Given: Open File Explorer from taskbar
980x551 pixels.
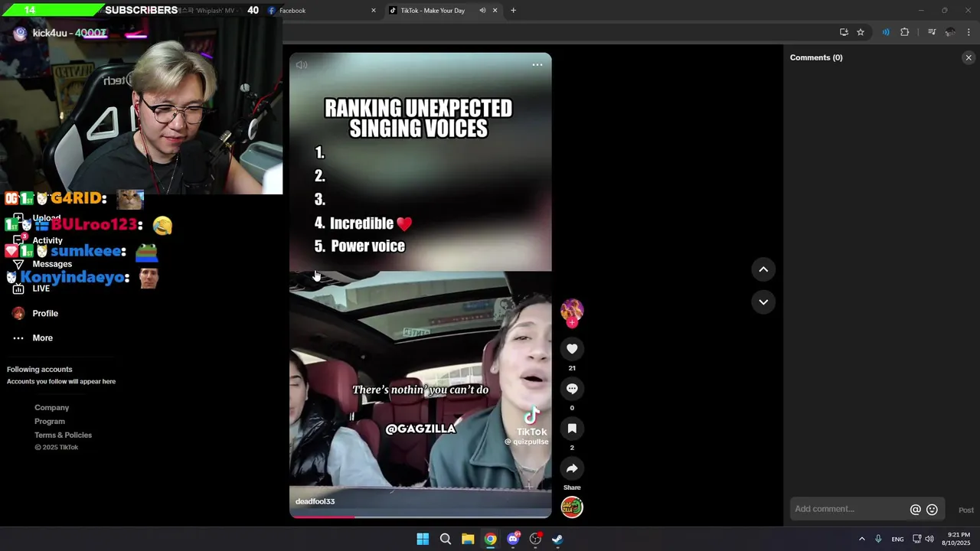Looking at the screenshot, I should point(468,539).
